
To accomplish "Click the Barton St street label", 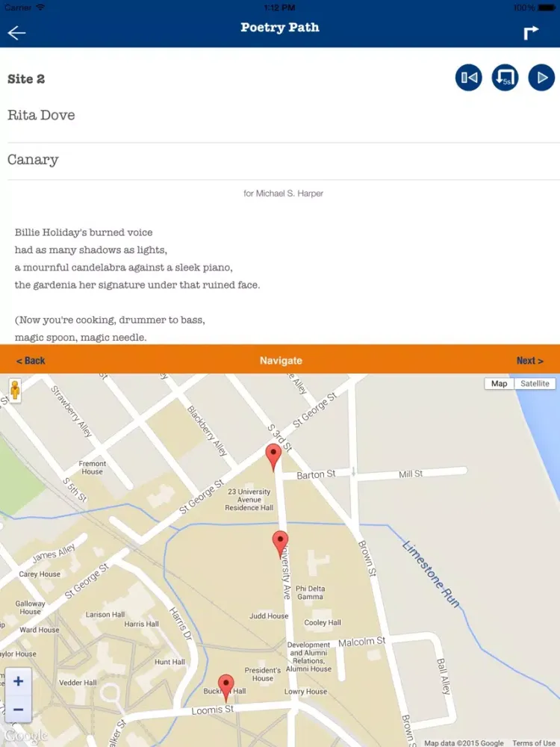I will [x=316, y=474].
